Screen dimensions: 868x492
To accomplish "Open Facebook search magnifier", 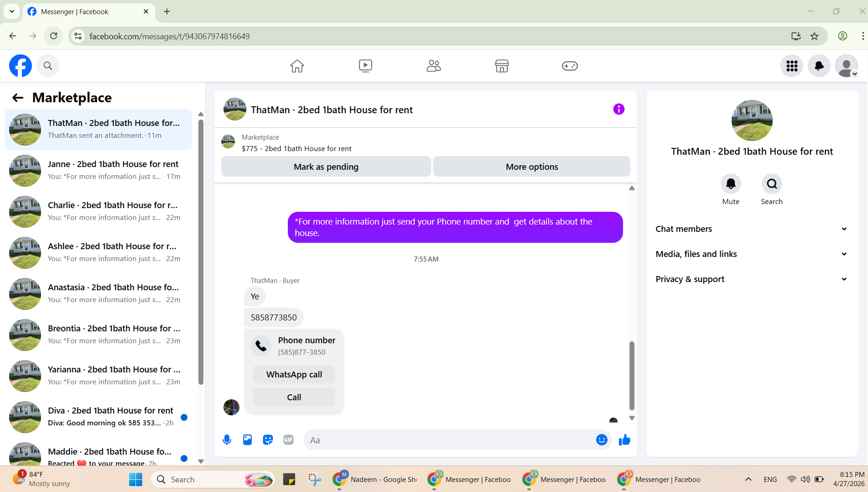I will (48, 66).
